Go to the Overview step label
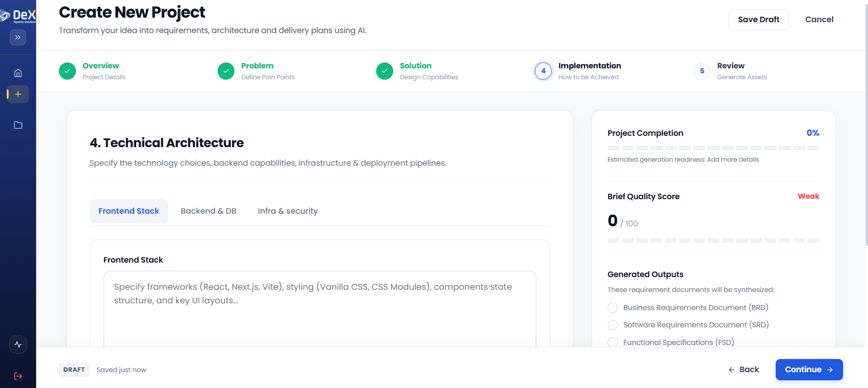This screenshot has width=868, height=388. [101, 66]
